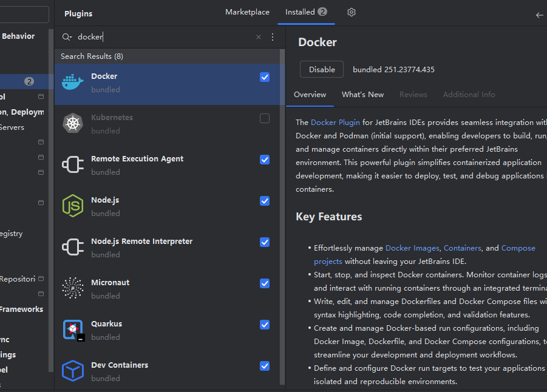547x392 pixels.
Task: Toggle the Node.js Remote Interpreter checkbox
Action: 265,242
